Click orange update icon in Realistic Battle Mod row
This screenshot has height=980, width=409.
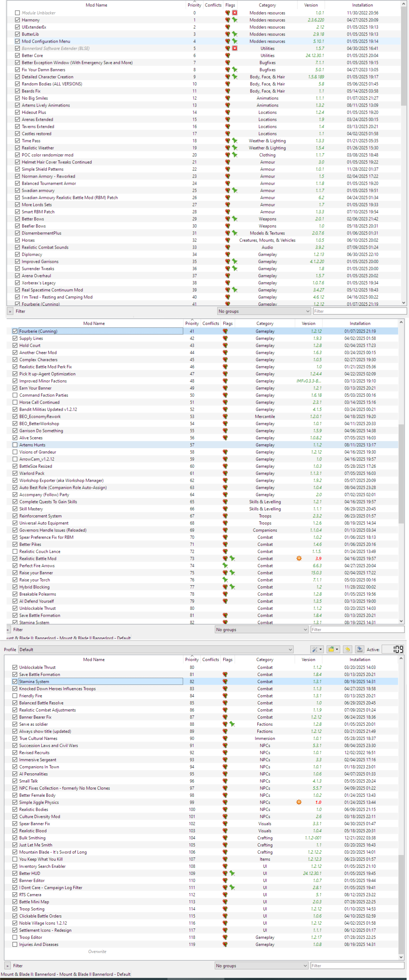click(x=299, y=558)
